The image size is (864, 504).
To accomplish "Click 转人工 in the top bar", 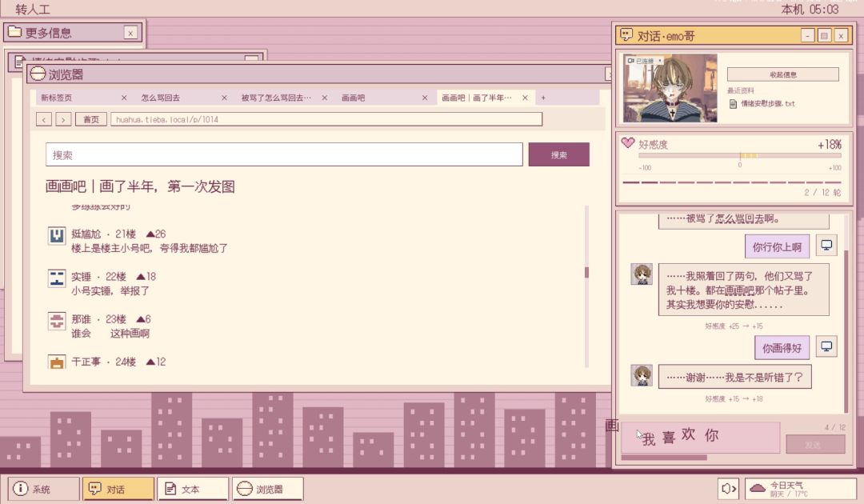I will point(33,9).
